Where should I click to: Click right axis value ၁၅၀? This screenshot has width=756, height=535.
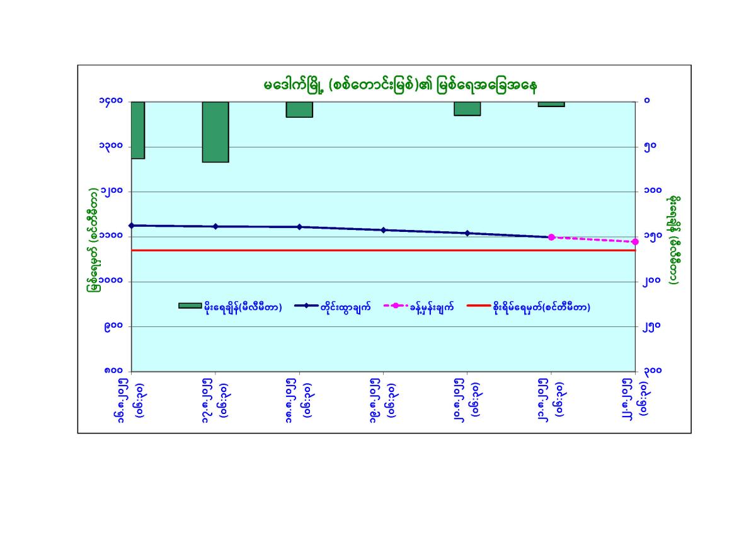tap(652, 236)
